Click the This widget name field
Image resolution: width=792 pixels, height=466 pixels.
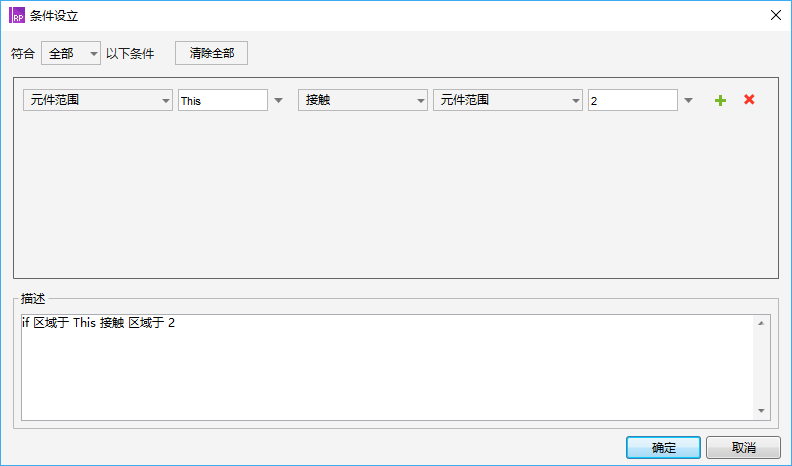[222, 100]
